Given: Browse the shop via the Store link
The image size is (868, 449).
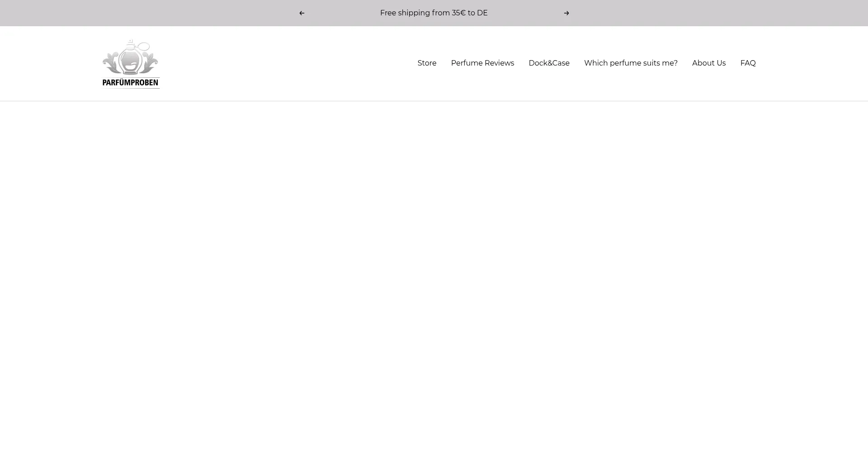Looking at the screenshot, I should point(427,63).
